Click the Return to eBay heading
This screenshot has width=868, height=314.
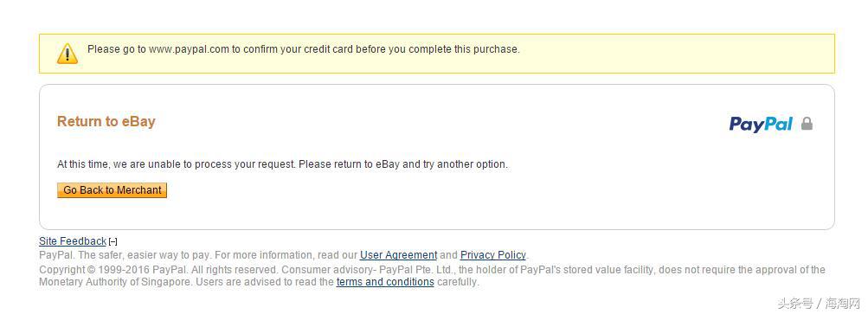(106, 121)
